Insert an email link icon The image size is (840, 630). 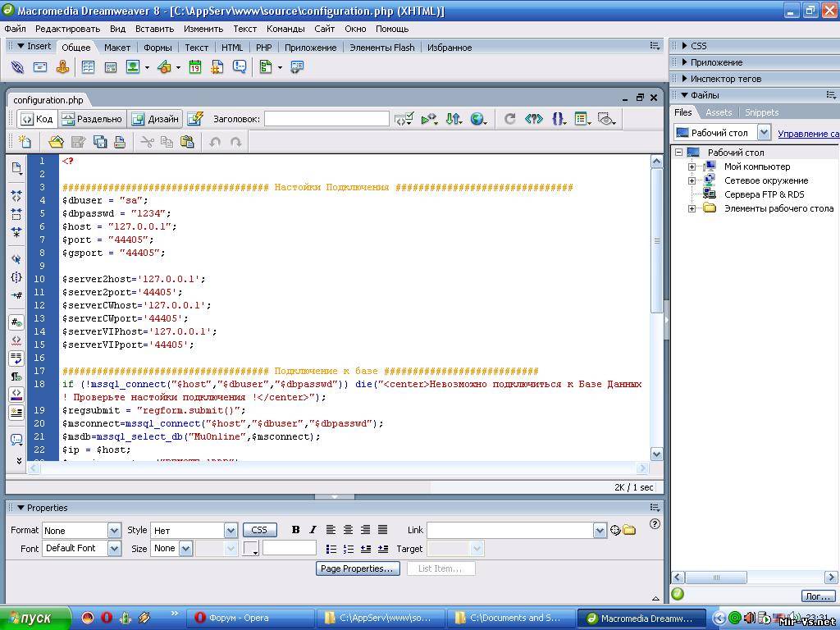(40, 67)
